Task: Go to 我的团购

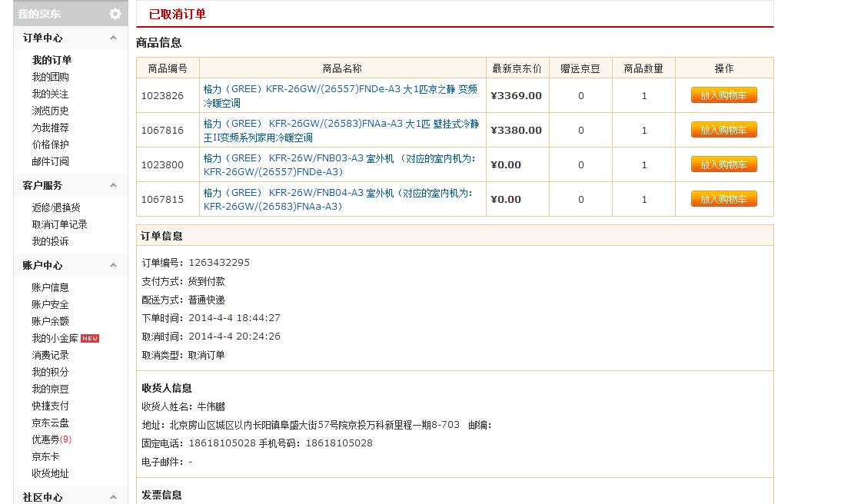Action: [51, 77]
